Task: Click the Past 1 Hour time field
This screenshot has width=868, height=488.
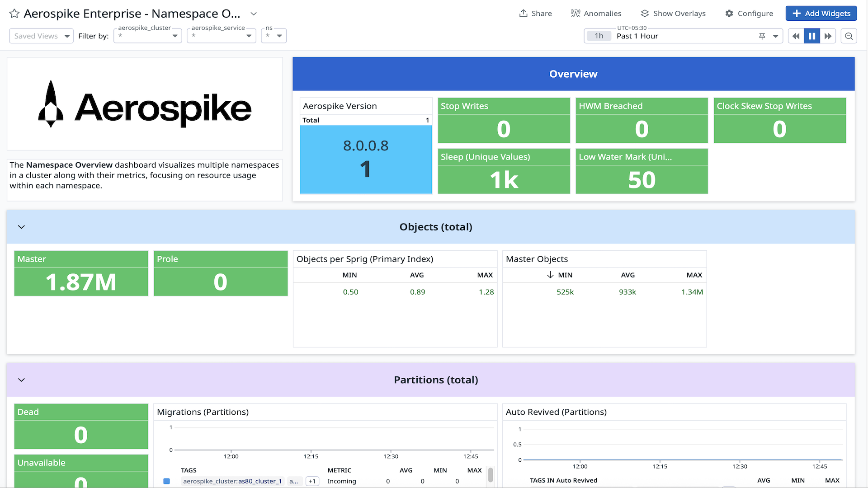Action: click(683, 36)
